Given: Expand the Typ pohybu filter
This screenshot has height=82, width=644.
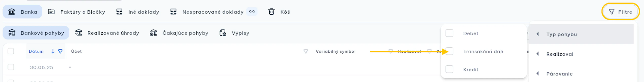Looking at the screenshot, I should tap(581, 34).
